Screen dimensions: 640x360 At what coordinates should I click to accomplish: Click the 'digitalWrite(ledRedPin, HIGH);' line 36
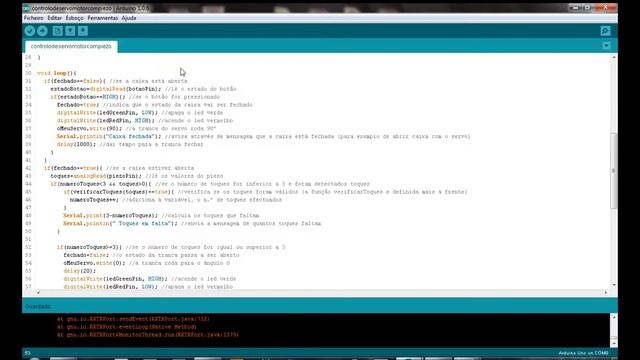point(145,120)
